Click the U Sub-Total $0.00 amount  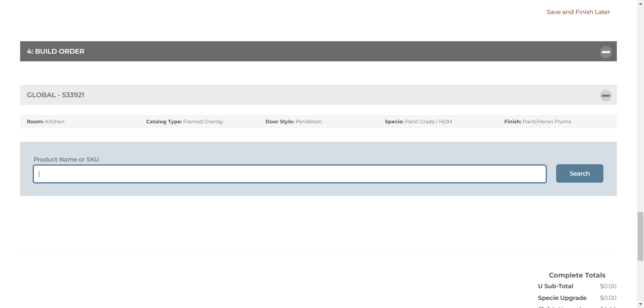pos(608,286)
